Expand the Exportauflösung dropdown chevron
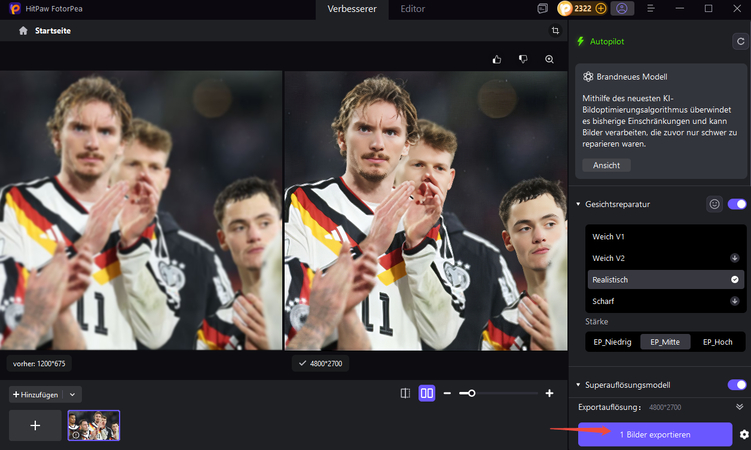 tap(740, 407)
